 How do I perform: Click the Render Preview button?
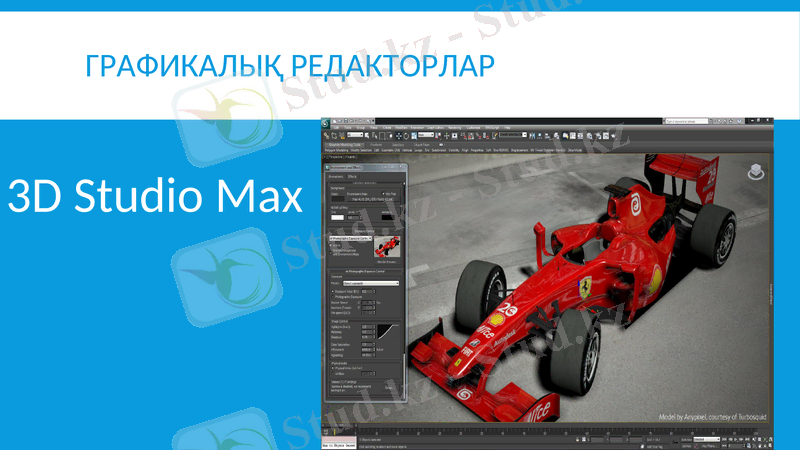(387, 262)
